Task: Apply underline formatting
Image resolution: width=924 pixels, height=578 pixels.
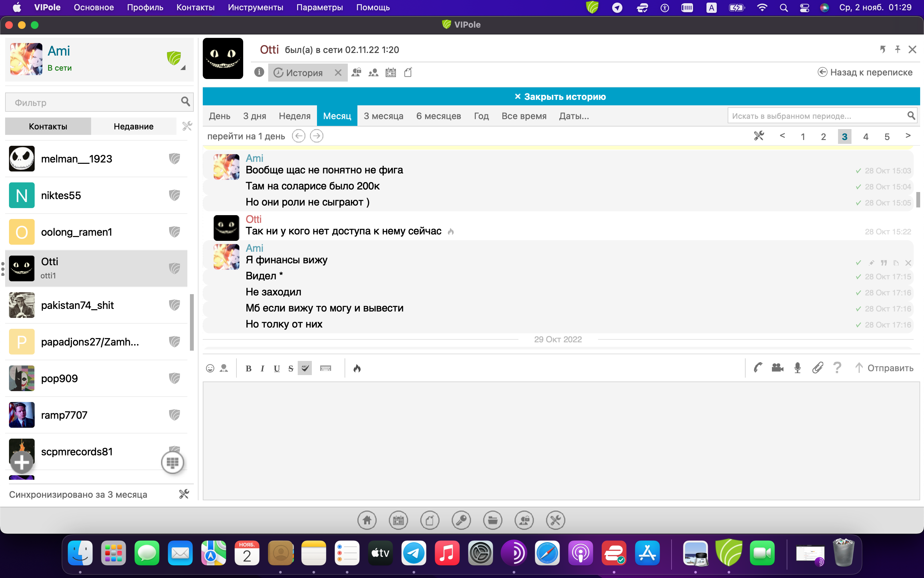Action: click(277, 369)
